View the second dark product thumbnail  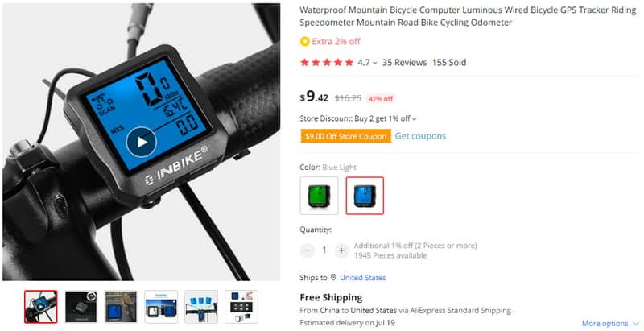(x=81, y=307)
